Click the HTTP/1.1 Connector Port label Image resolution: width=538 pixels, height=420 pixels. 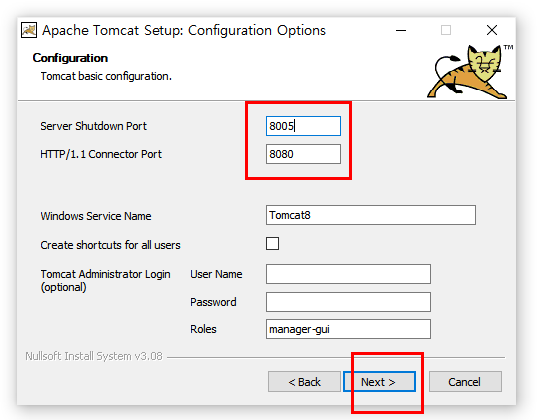[x=101, y=154]
